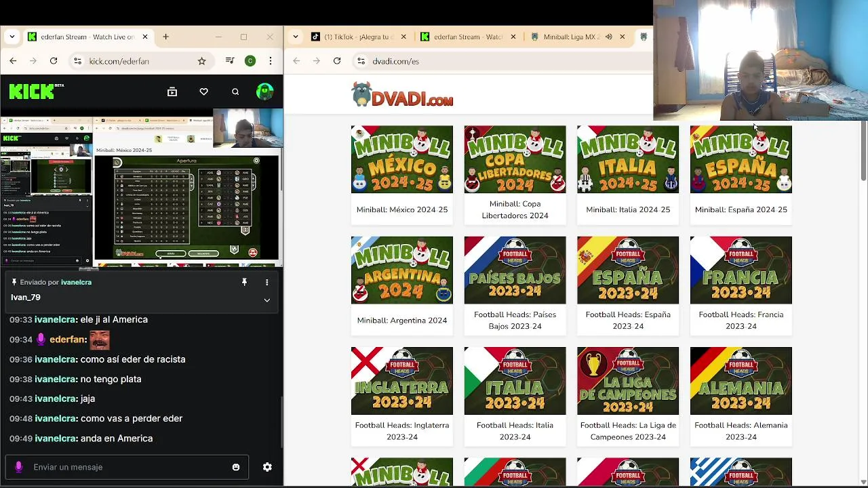This screenshot has width=868, height=488.
Task: Open new tab in left browser
Action: [165, 37]
